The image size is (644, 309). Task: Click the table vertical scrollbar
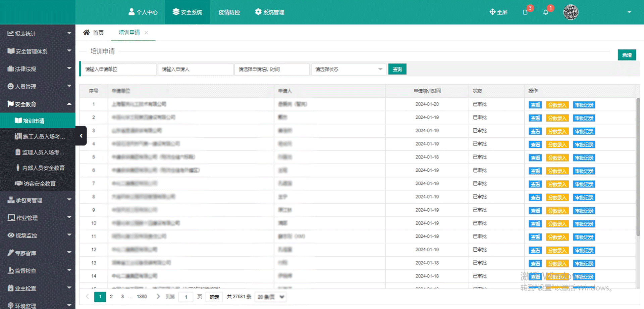[x=638, y=166]
